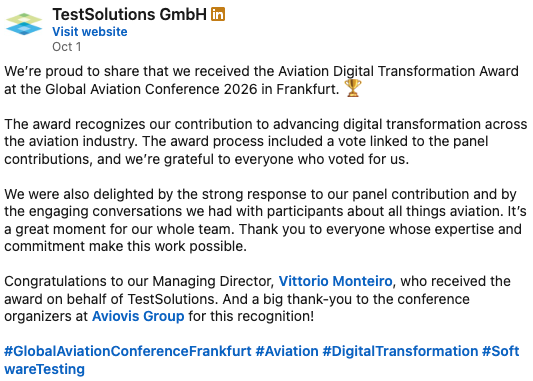Select the #Aviation hashtag
Image resolution: width=533 pixels, height=381 pixels.
287,351
